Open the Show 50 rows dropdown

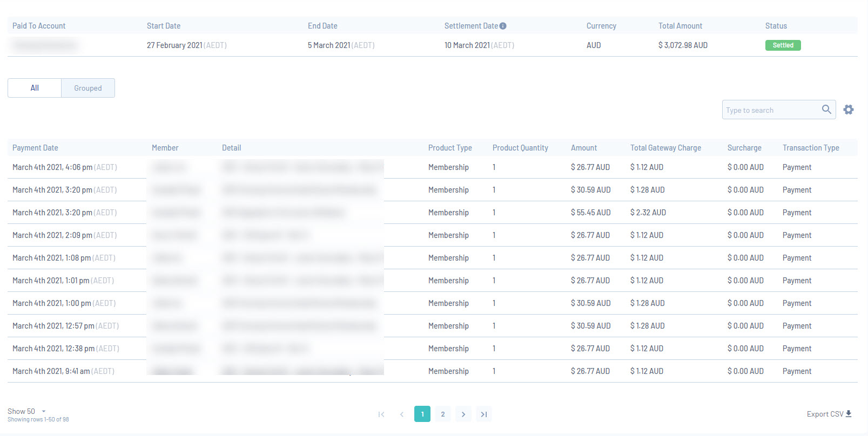pos(26,411)
